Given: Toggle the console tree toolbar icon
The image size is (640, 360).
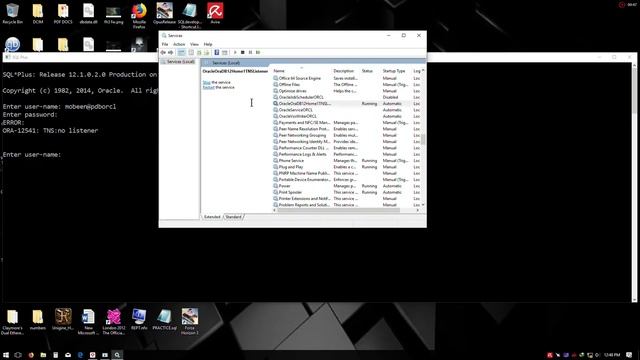Looking at the screenshot, I should tap(181, 52).
